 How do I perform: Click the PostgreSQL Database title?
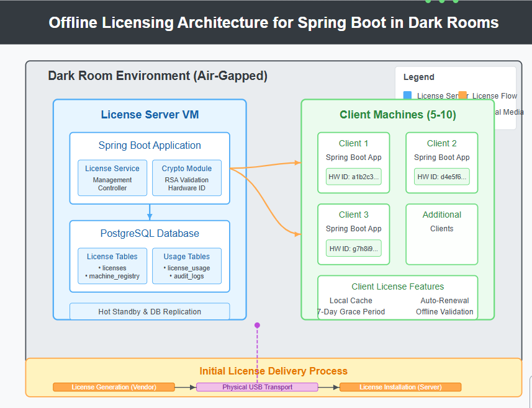150,233
